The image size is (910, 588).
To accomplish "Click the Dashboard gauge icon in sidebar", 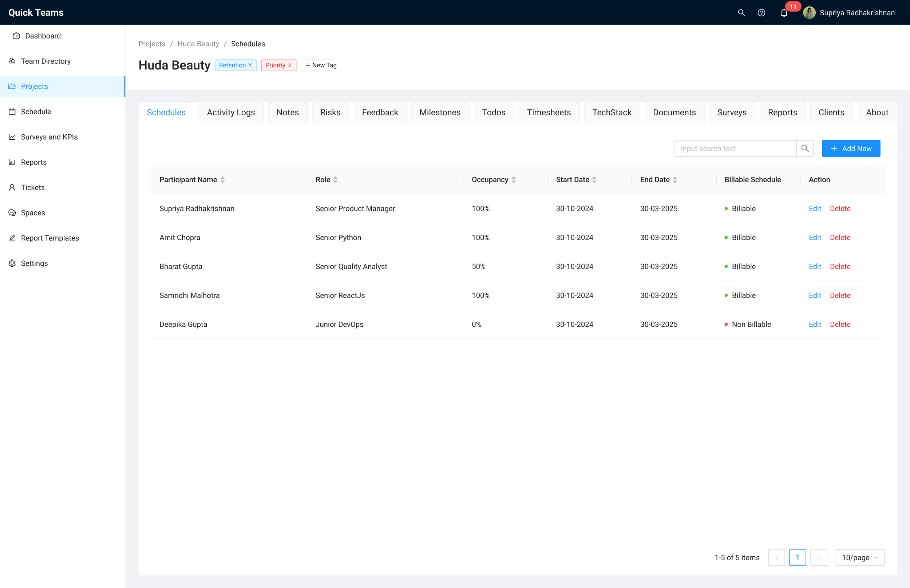I will 16,36.
